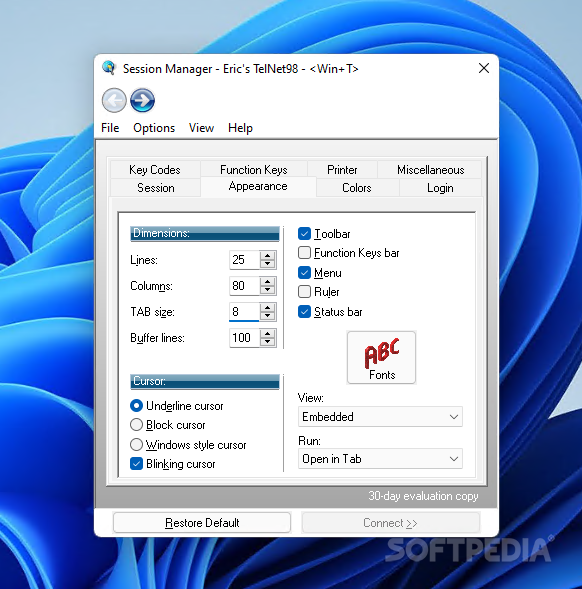Open the Options menu
This screenshot has height=589, width=582.
(x=154, y=128)
